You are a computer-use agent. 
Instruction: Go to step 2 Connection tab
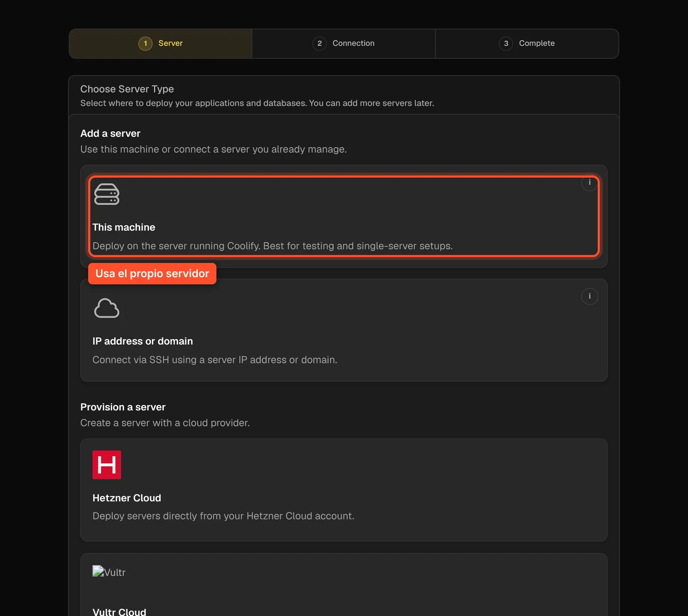coord(344,43)
